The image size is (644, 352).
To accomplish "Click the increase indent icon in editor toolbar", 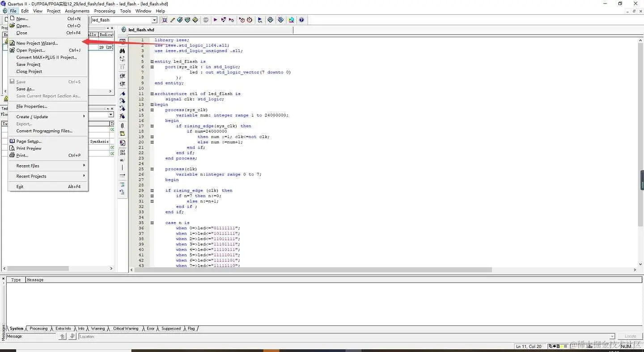I will (123, 76).
